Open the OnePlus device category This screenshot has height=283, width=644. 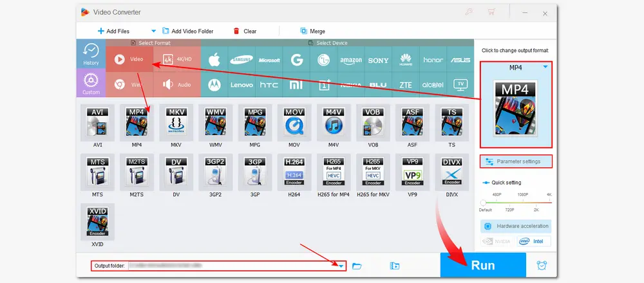[x=324, y=85]
